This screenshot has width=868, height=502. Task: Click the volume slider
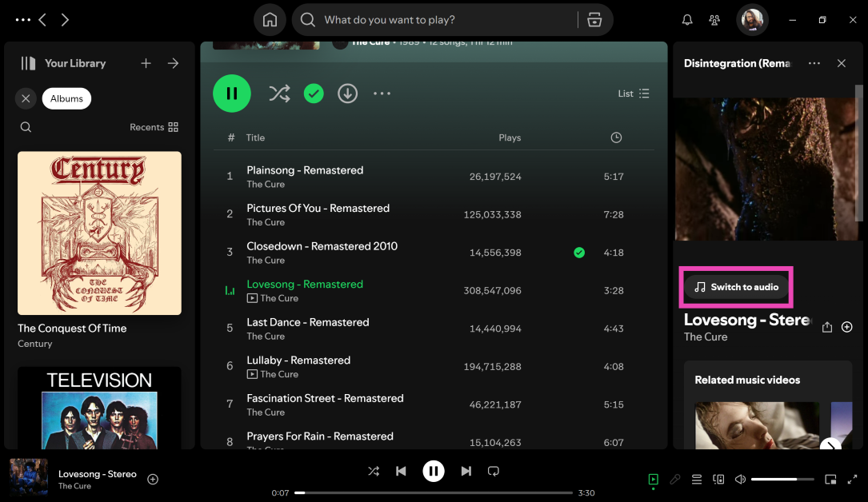(782, 480)
